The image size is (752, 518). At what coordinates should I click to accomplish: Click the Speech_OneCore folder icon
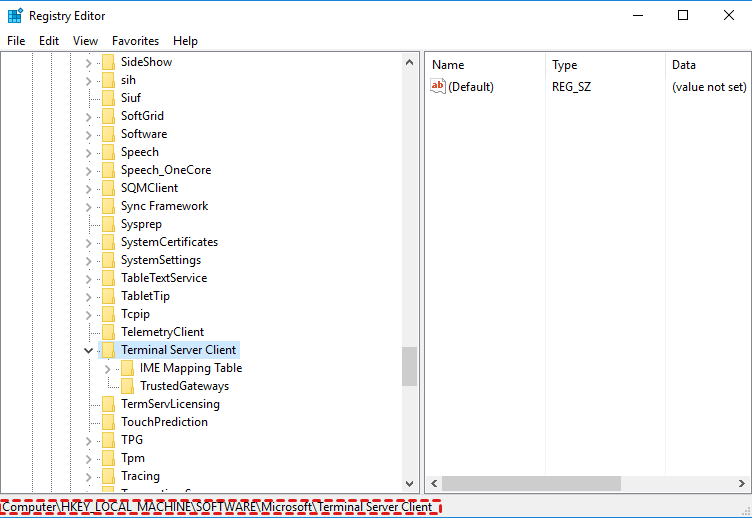pos(108,170)
